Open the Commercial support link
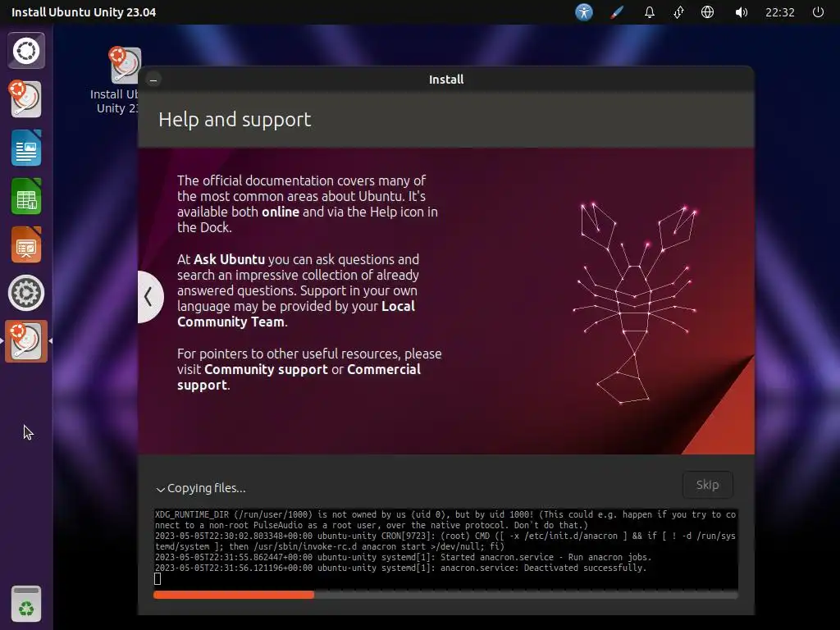The height and width of the screenshot is (630, 840). pyautogui.click(x=299, y=377)
